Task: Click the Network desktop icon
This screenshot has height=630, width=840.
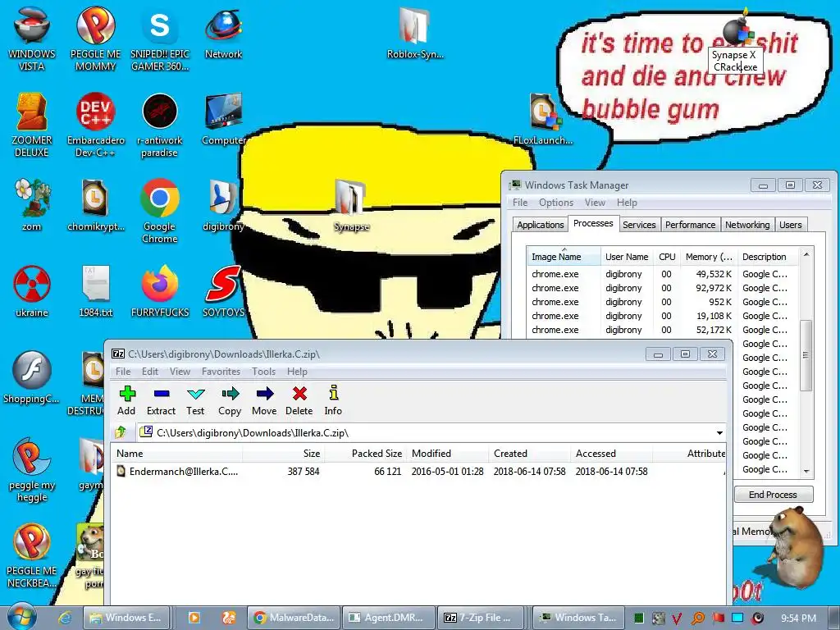Action: click(223, 34)
